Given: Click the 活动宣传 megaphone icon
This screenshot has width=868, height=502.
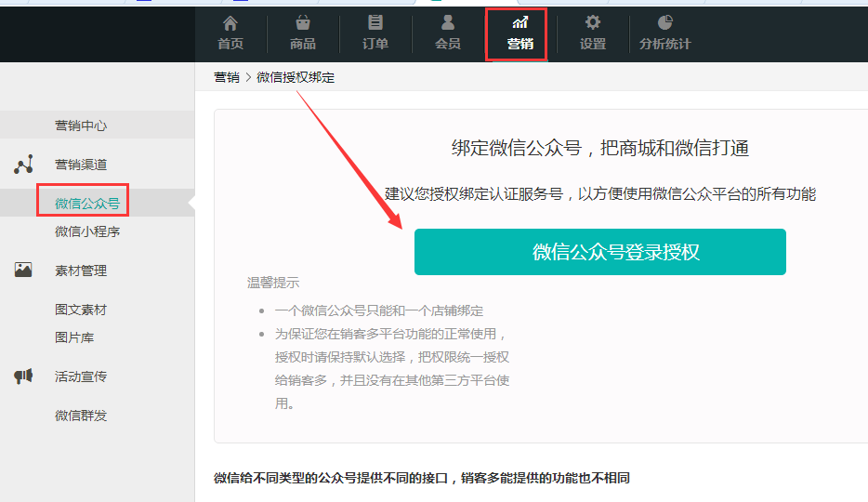Looking at the screenshot, I should click(x=24, y=376).
